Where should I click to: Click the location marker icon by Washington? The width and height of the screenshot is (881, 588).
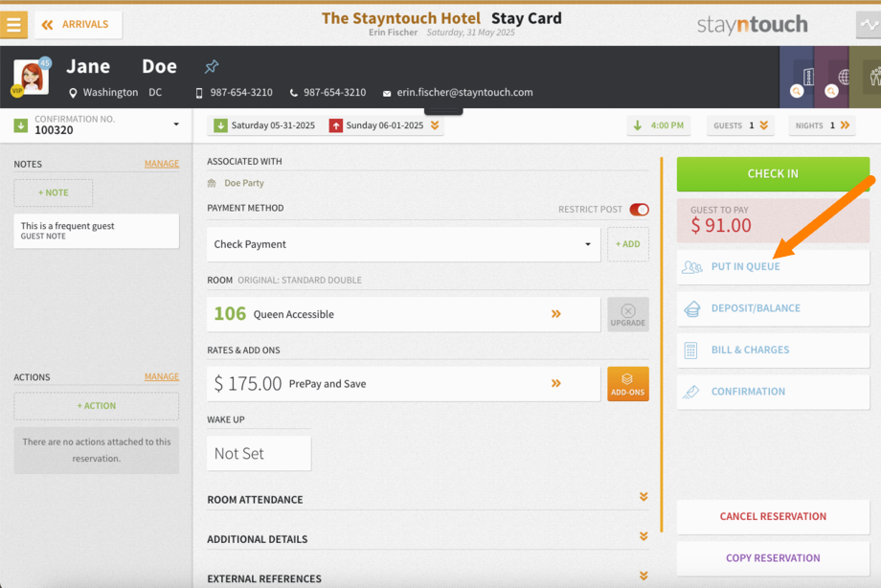73,93
